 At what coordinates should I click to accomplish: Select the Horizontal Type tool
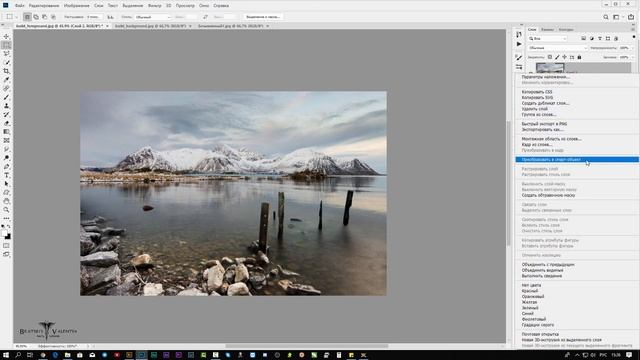tap(7, 175)
